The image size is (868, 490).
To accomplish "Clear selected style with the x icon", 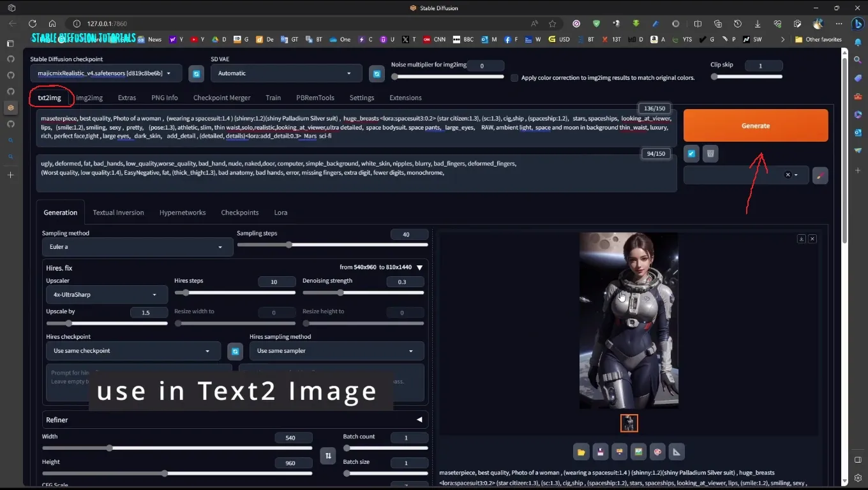I will (x=788, y=175).
